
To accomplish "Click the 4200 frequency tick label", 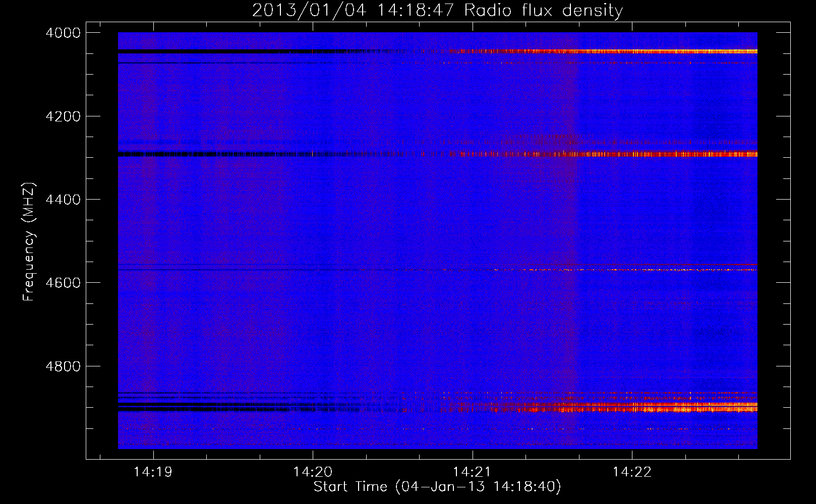I will [63, 116].
